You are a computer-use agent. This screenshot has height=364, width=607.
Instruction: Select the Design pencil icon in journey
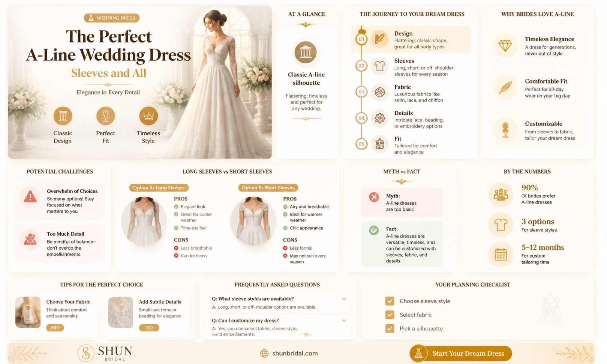pos(380,39)
